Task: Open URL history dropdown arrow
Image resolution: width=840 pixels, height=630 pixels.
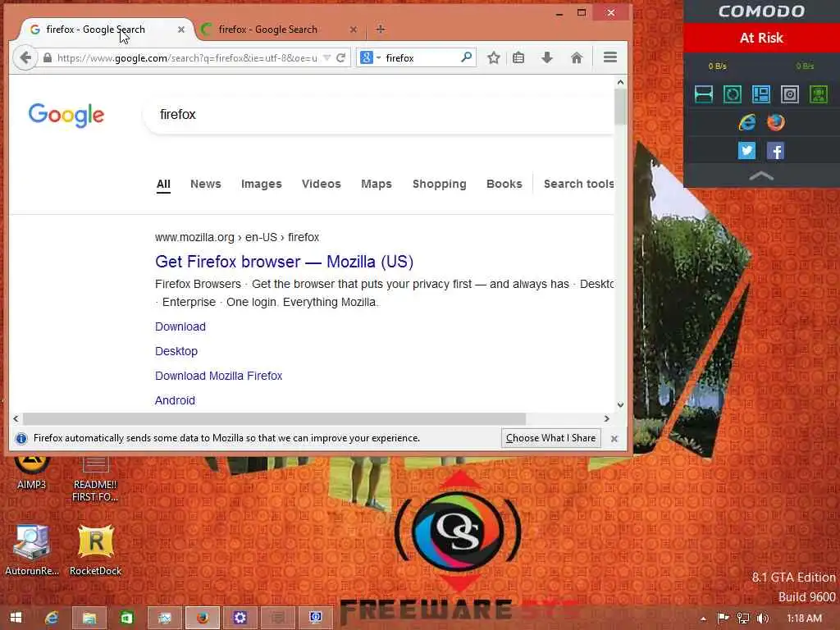Action: pos(326,58)
